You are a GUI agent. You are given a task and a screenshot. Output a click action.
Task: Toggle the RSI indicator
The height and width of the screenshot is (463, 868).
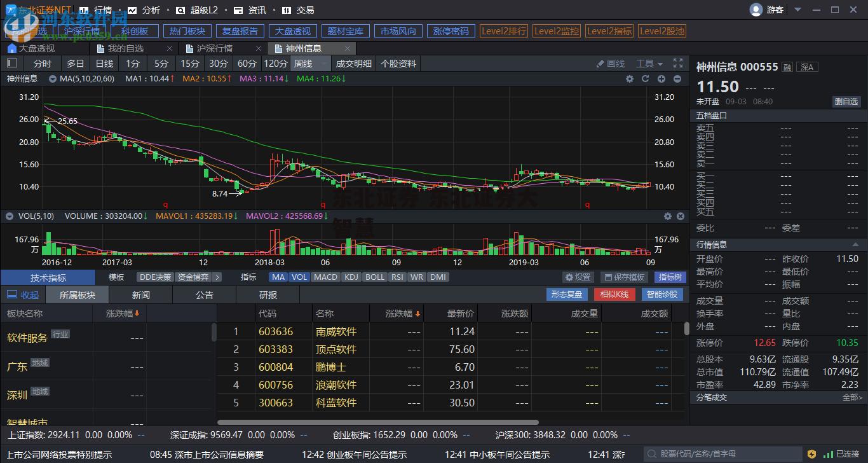397,277
